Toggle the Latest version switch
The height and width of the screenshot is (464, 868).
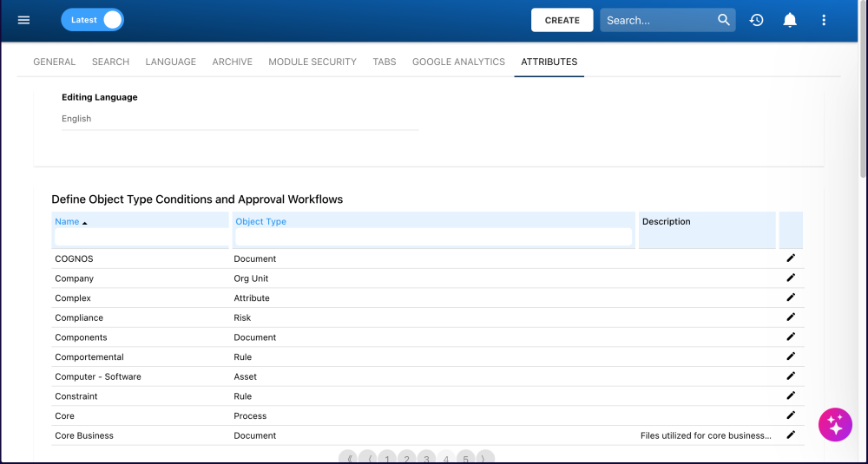[x=93, y=20]
